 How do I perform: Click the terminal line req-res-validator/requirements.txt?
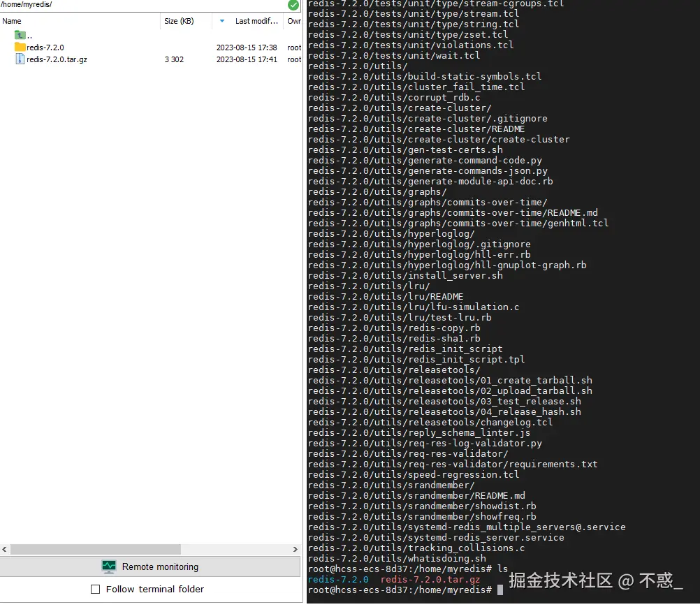point(453,465)
